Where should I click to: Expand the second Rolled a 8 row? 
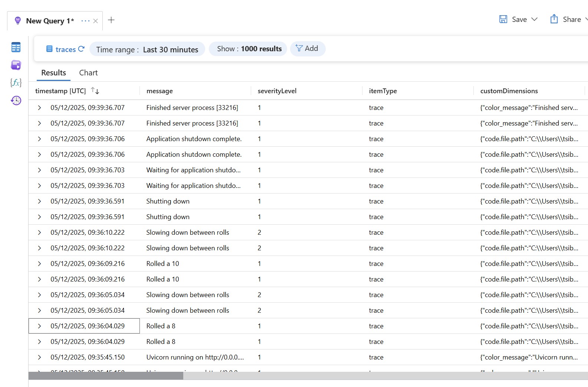click(39, 342)
